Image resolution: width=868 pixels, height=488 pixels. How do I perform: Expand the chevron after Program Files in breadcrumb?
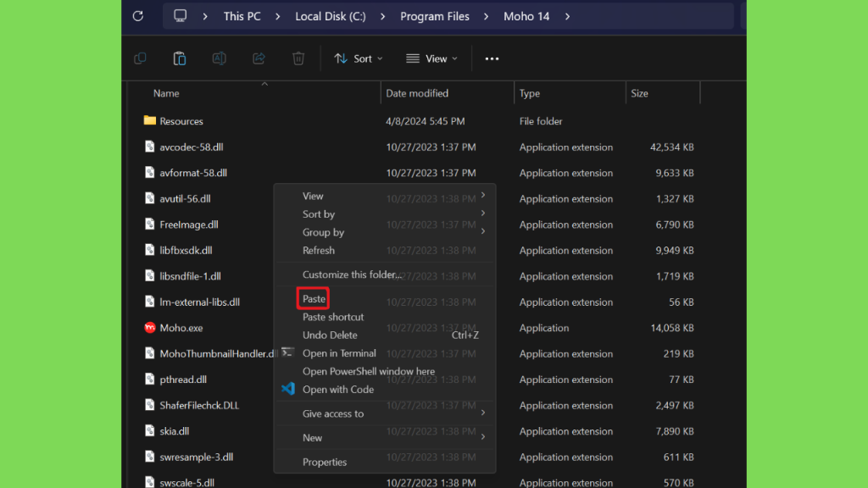[486, 17]
